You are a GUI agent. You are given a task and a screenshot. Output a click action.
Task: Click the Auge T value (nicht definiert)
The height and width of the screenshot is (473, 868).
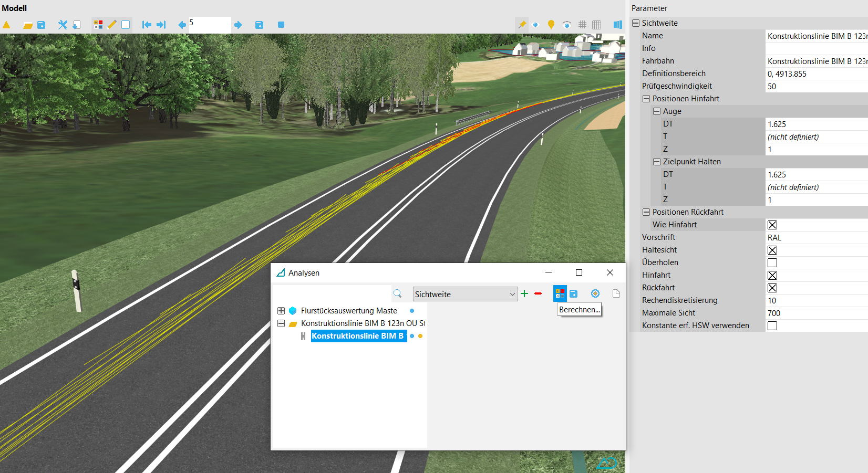[817, 136]
